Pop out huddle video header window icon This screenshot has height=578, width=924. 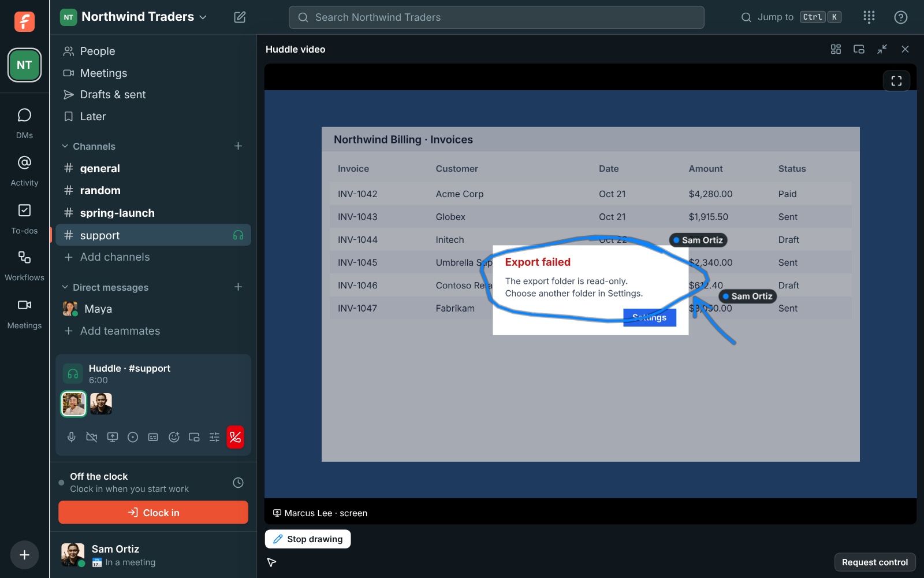pos(859,49)
